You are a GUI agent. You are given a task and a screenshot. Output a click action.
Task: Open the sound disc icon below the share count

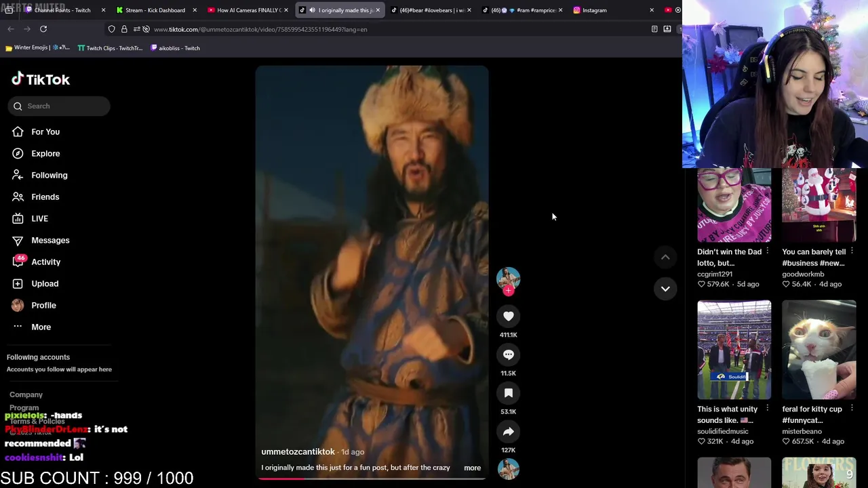click(509, 469)
